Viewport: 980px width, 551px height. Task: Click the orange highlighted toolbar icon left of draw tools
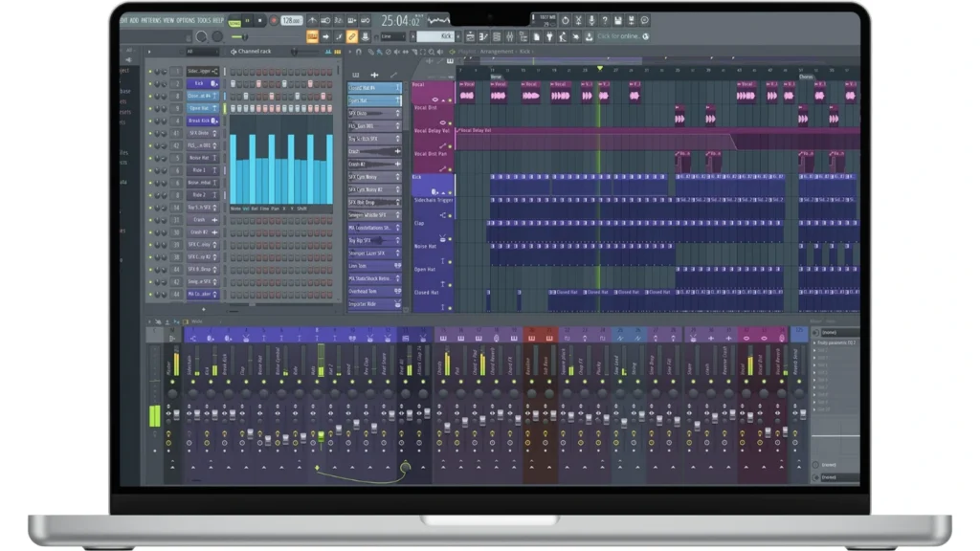point(312,36)
